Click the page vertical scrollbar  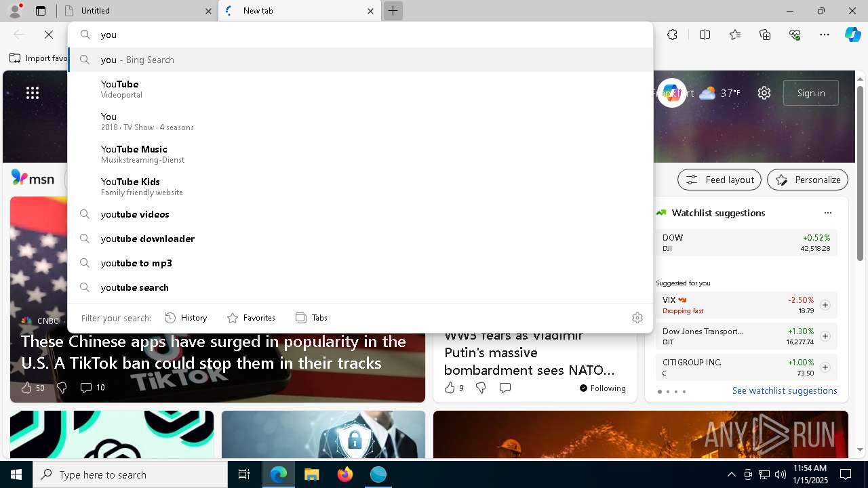pyautogui.click(x=860, y=174)
